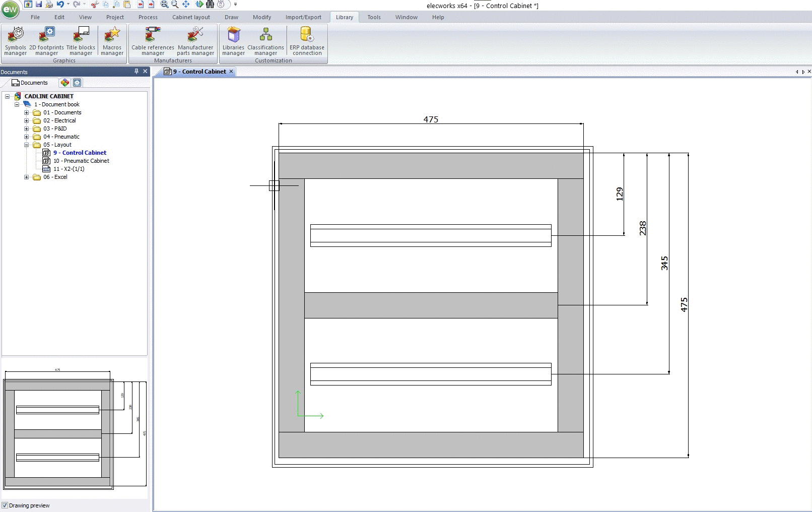Open the Libraries manager
Viewport: 812px width, 512px height.
[233, 41]
